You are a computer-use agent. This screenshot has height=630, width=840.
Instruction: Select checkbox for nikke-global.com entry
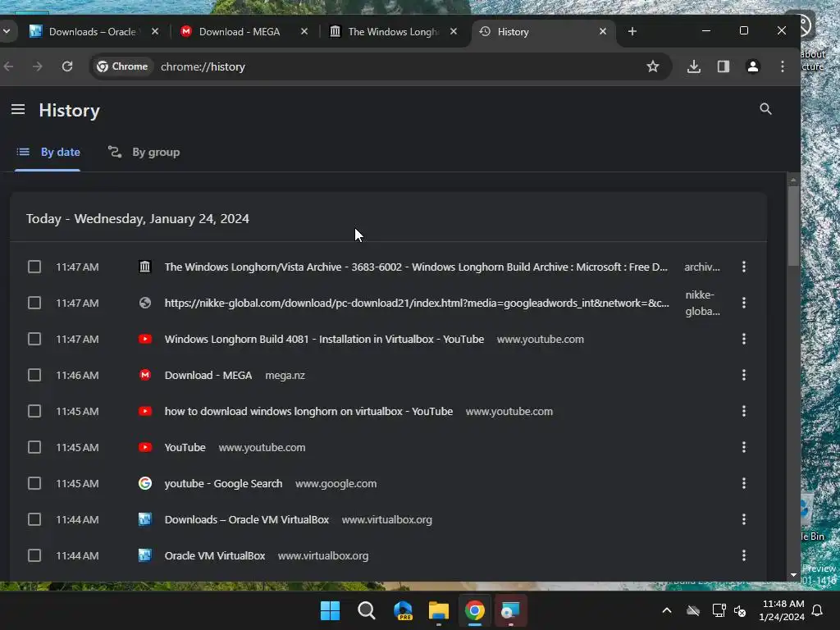34,303
